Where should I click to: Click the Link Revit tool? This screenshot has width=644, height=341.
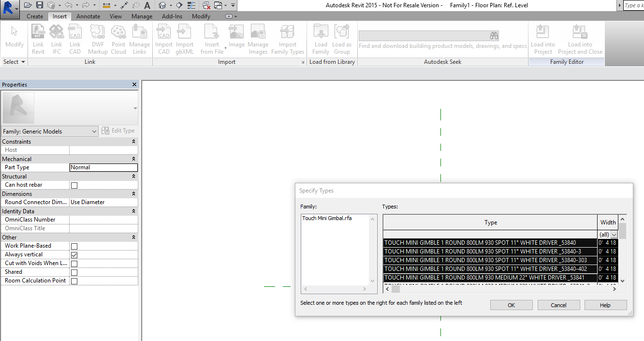pyautogui.click(x=38, y=40)
